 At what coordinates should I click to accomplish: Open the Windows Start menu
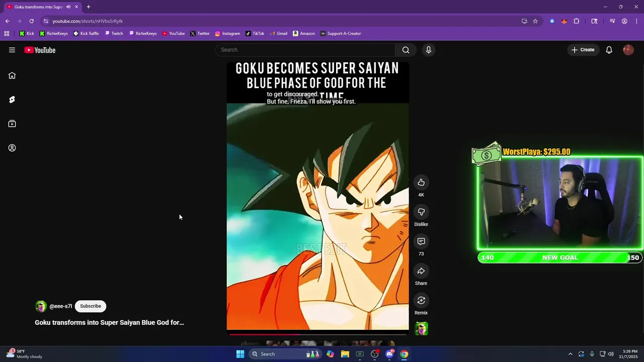[240, 354]
